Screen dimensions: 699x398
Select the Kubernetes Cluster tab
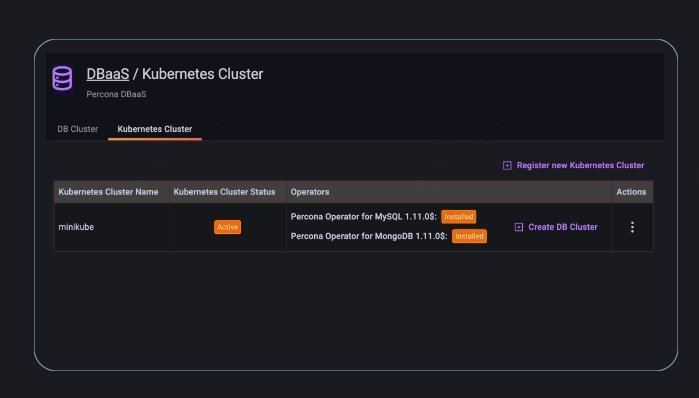tap(155, 129)
